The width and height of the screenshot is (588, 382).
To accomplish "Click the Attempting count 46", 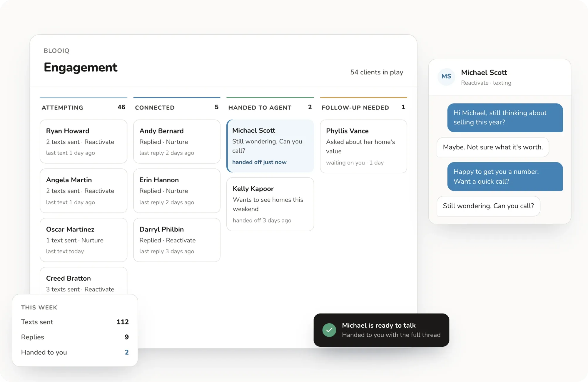I will tap(121, 107).
